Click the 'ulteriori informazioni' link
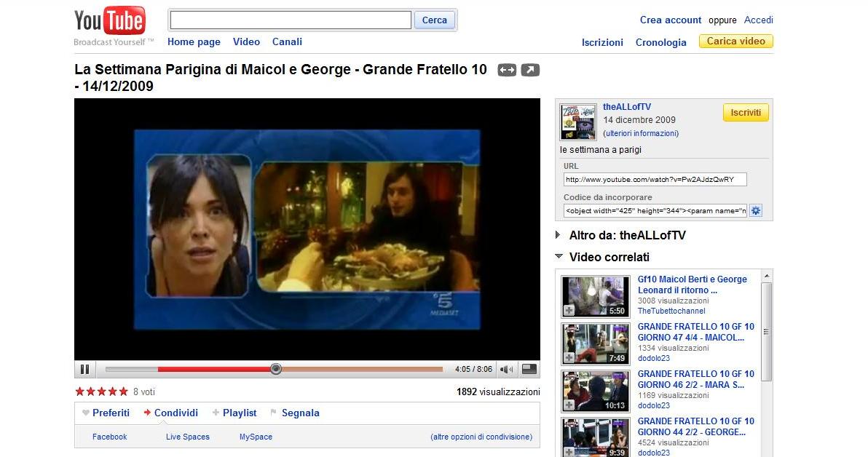868x457 pixels. coord(641,133)
